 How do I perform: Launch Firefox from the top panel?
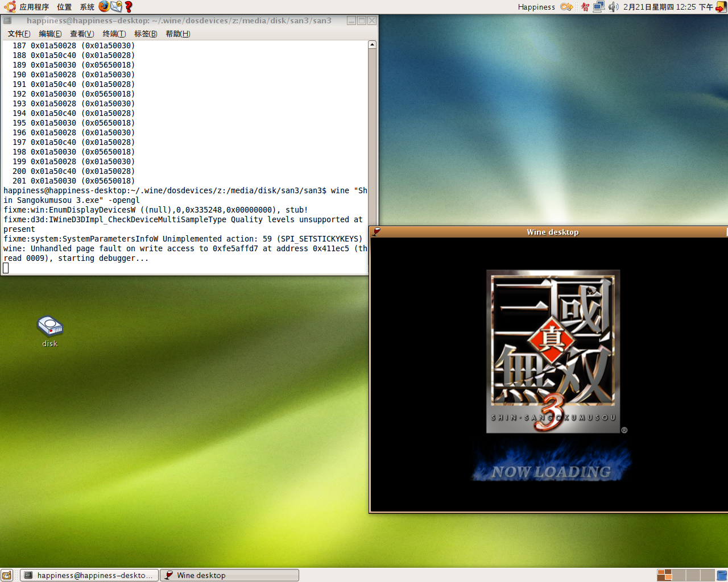click(104, 6)
